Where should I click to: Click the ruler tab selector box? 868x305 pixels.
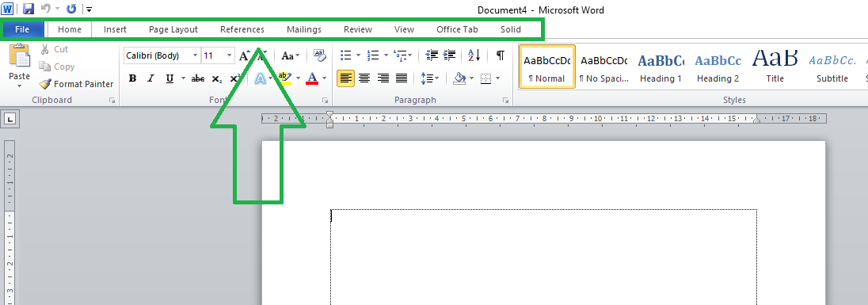(x=10, y=119)
